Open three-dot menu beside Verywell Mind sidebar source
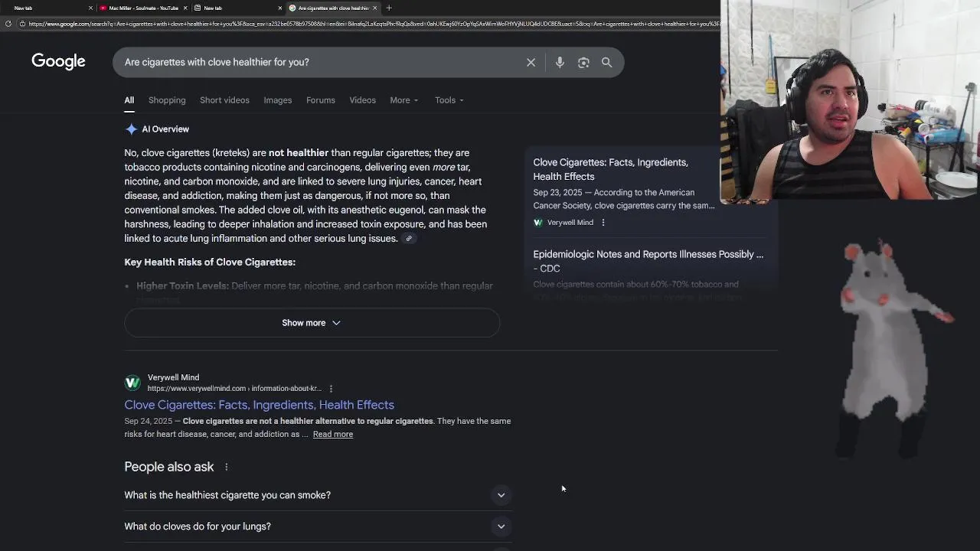The width and height of the screenshot is (980, 551). pyautogui.click(x=603, y=223)
